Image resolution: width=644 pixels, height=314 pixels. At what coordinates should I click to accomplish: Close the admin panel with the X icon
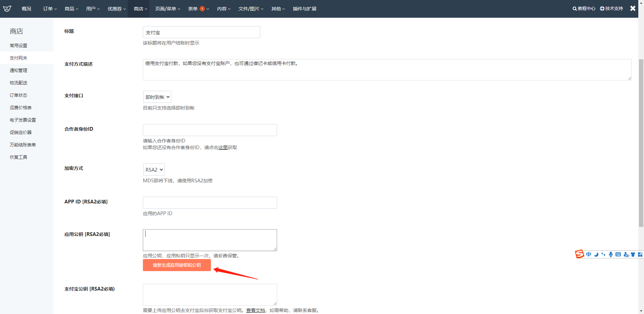[x=633, y=8]
